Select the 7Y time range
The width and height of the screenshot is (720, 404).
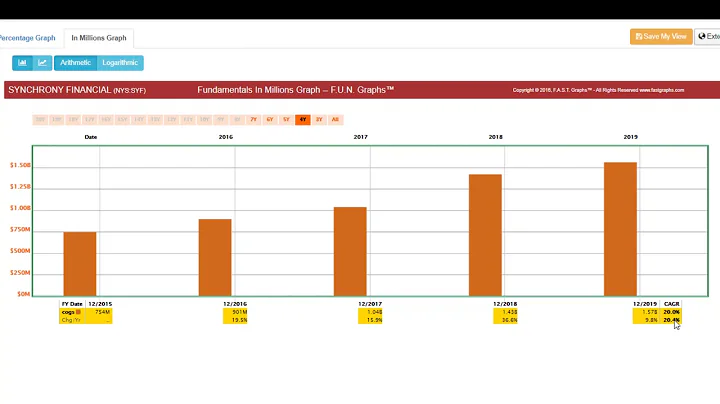253,119
